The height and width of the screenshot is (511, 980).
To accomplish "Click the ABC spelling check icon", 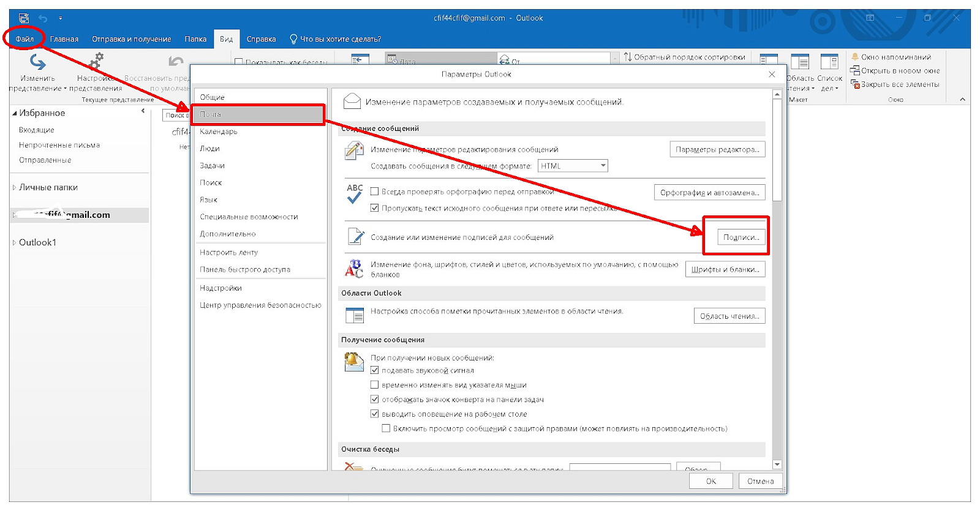I will pos(355,193).
